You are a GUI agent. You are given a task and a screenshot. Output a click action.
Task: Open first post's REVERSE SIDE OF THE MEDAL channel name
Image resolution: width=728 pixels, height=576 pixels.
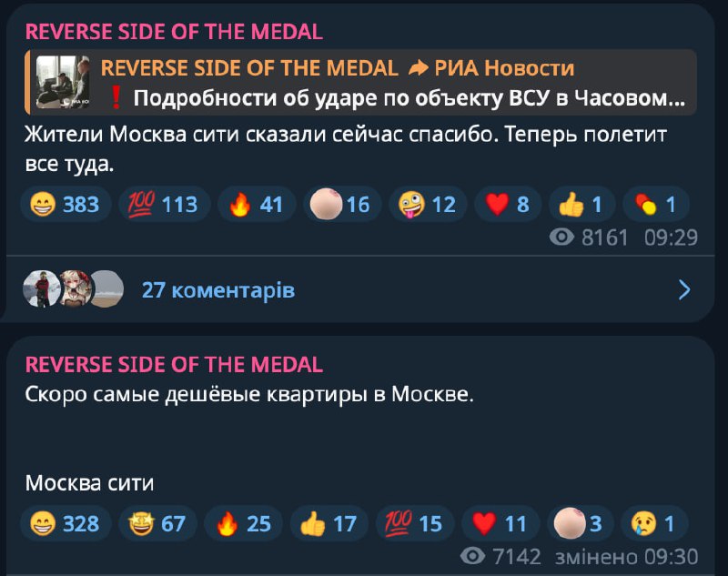174,32
